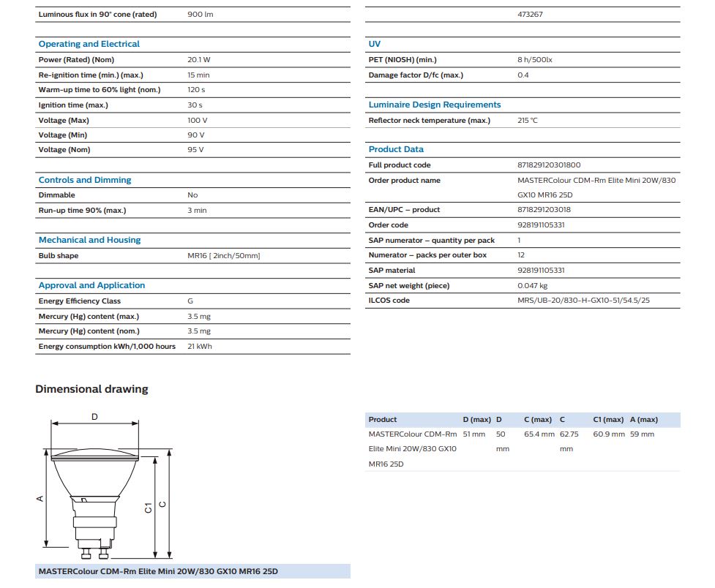Click the 'Operating and Electrical' section heading
Viewport: 715px width, 588px height.
coord(89,44)
